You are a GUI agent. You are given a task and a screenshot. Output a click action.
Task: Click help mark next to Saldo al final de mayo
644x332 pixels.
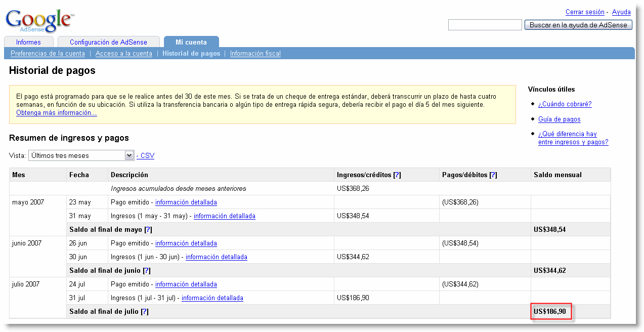(x=148, y=230)
